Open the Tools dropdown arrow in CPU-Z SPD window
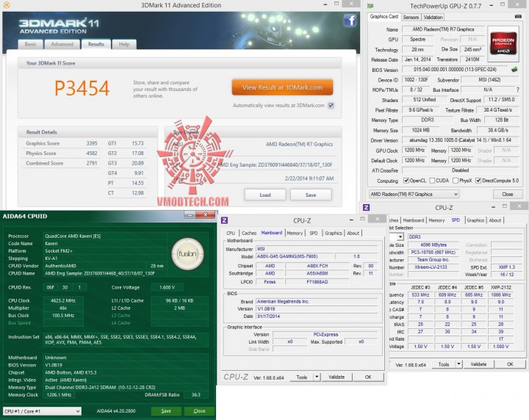The image size is (529, 420). [458, 364]
